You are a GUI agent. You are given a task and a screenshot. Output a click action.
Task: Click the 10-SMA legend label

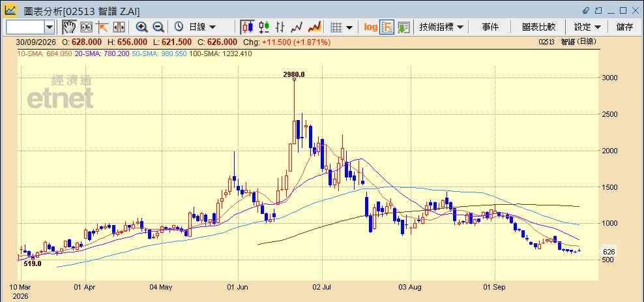coord(44,53)
